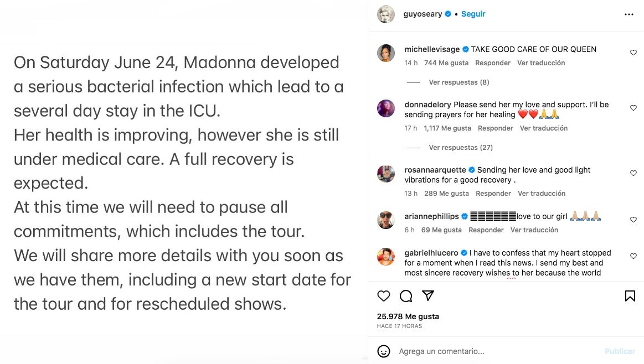Click Seguir to follow guyoseary

pos(473,14)
